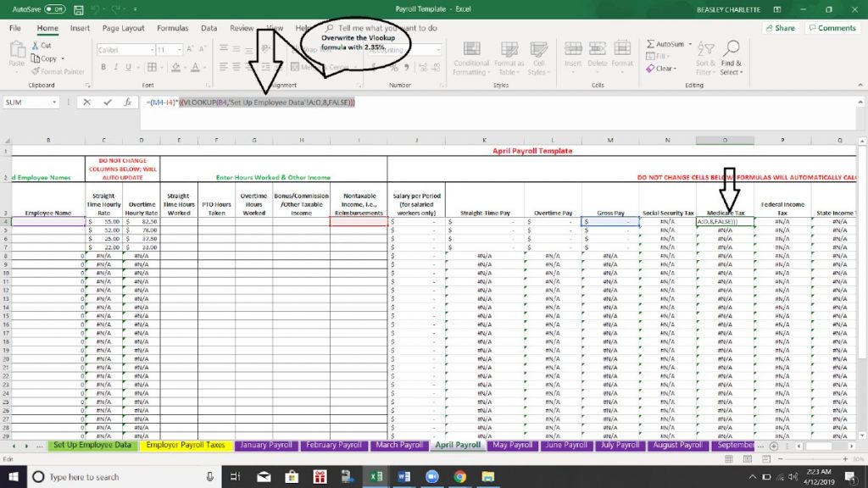Click the Tell me search box
This screenshot has height=488, width=868.
point(383,27)
